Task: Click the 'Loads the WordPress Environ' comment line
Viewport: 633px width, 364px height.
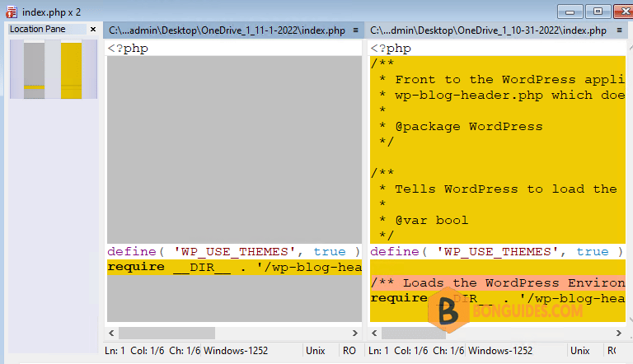Action: [x=497, y=283]
